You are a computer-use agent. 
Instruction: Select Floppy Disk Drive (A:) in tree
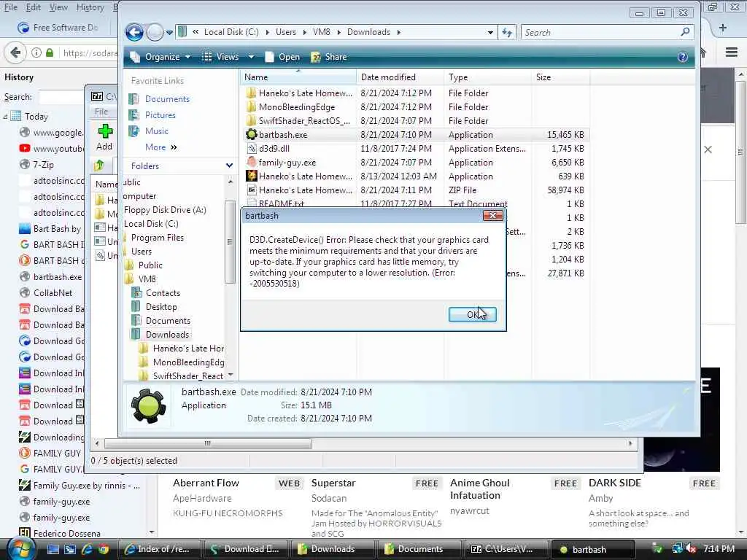[x=165, y=210]
